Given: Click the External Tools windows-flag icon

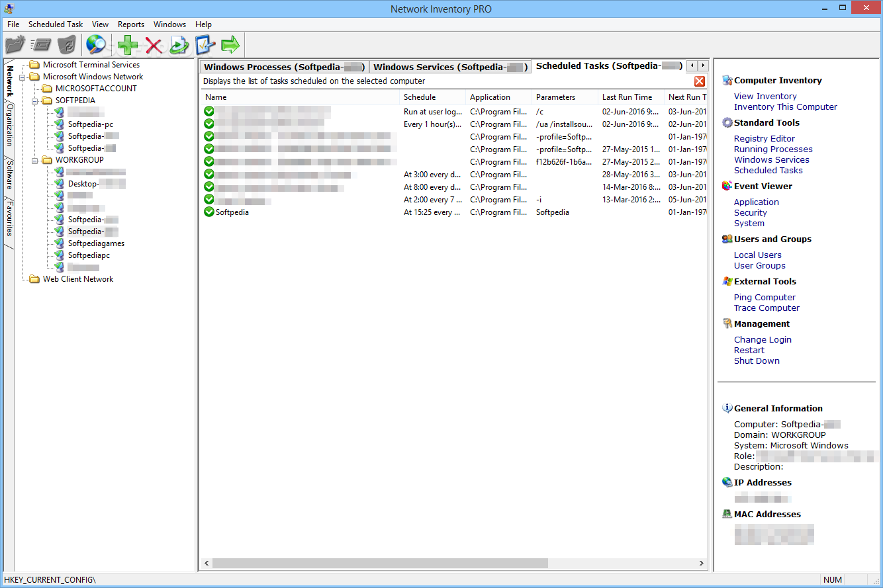Looking at the screenshot, I should (727, 281).
